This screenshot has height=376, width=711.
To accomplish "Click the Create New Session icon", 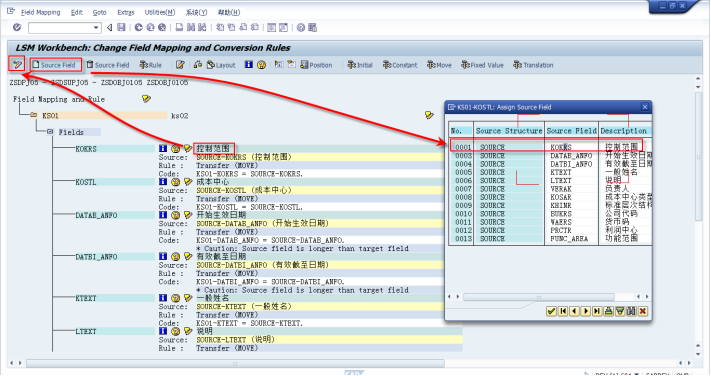I will tap(272, 28).
